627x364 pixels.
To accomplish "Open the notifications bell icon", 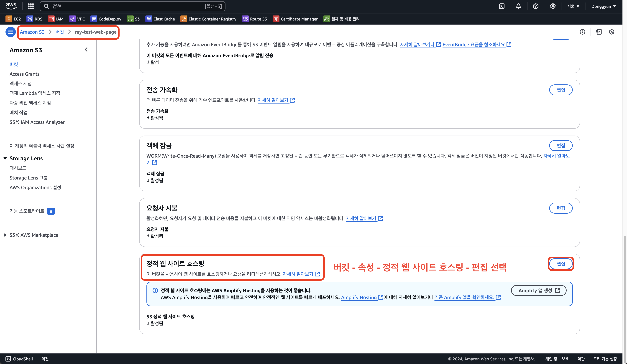I will (x=518, y=6).
